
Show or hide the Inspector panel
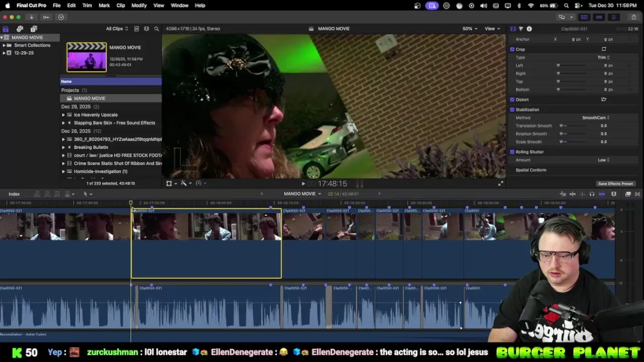pos(613,17)
